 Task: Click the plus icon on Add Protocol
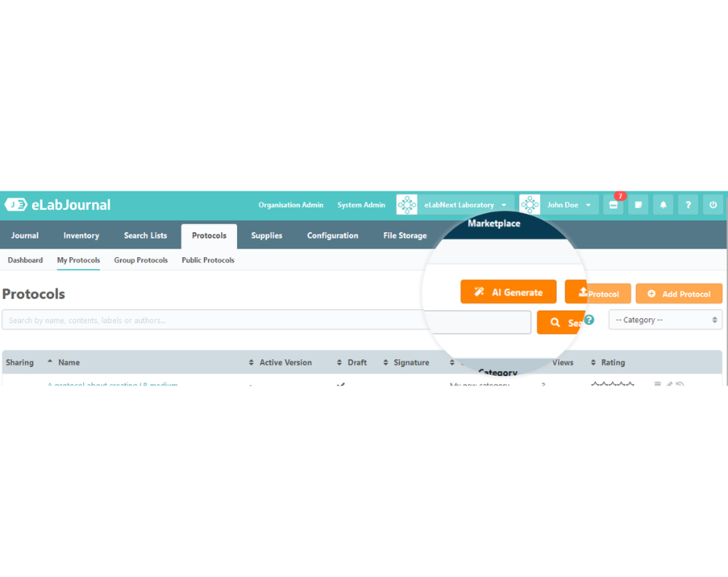pyautogui.click(x=651, y=294)
